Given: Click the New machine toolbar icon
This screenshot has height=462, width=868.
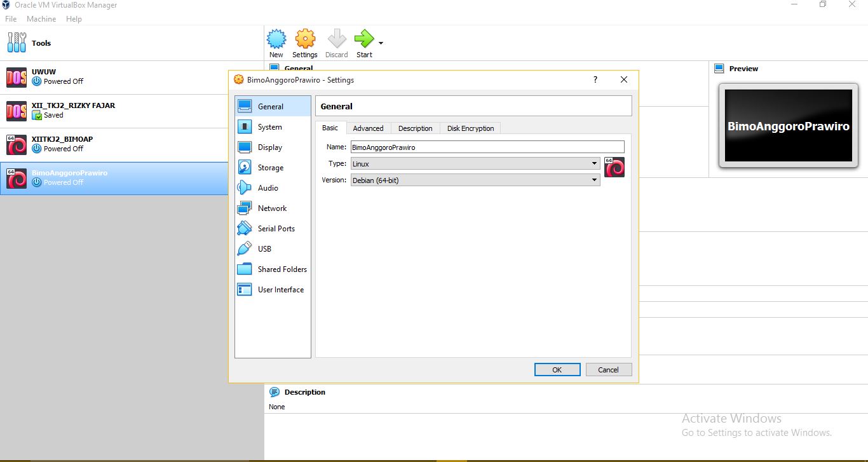Looking at the screenshot, I should click(x=276, y=39).
